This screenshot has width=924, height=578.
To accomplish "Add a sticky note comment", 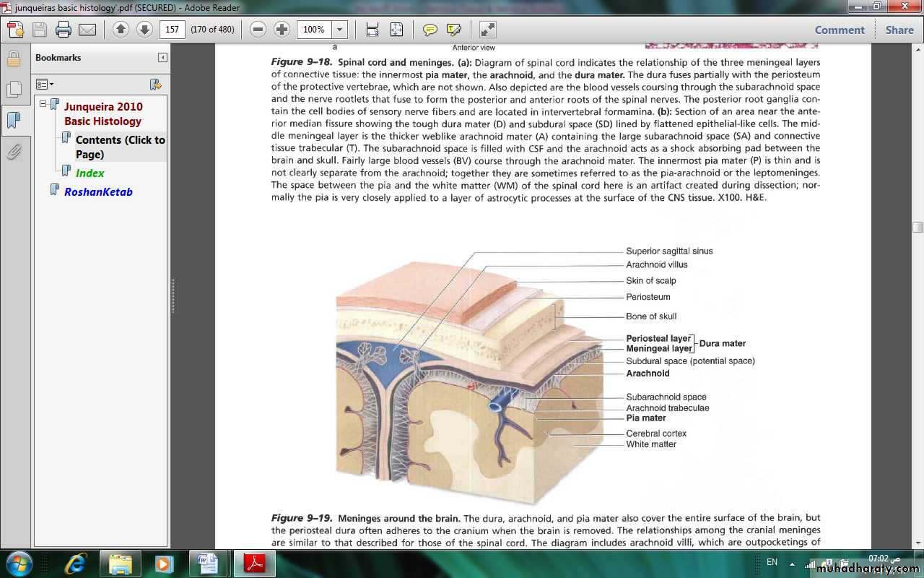I will pos(430,30).
